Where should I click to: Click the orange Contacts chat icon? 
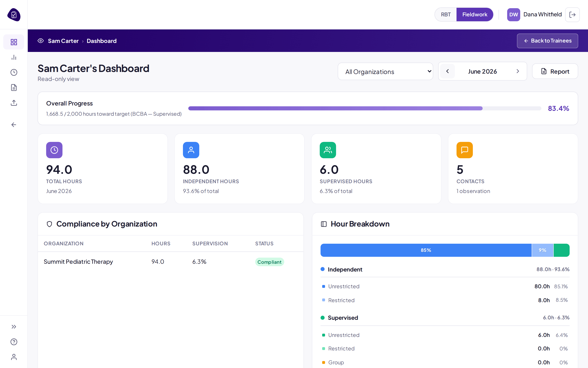point(464,150)
